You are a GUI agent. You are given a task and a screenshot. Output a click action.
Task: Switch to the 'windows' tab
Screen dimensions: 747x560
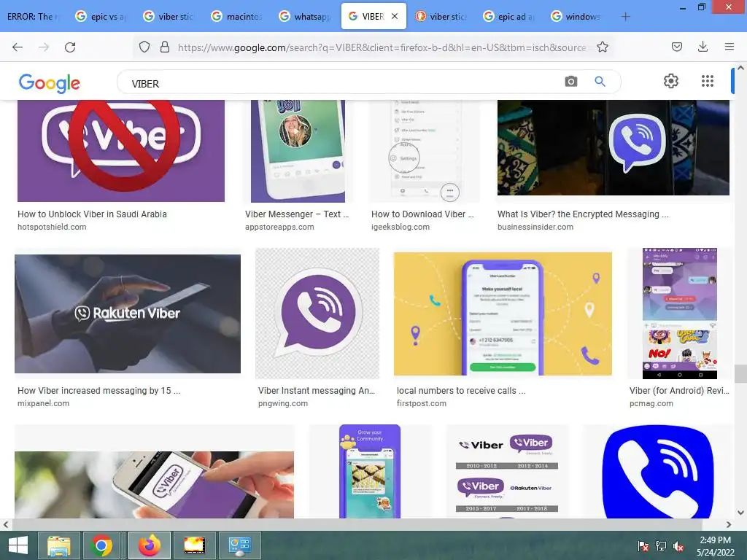(576, 17)
